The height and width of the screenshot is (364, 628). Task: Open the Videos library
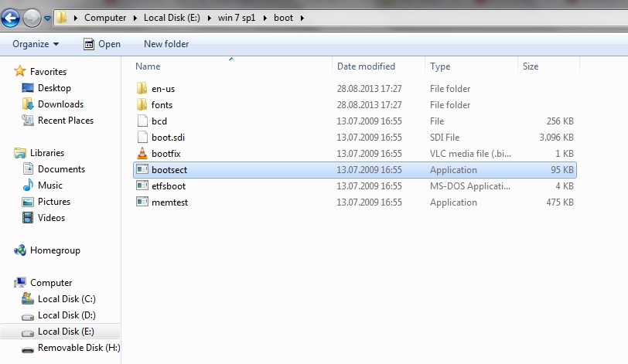tap(51, 218)
